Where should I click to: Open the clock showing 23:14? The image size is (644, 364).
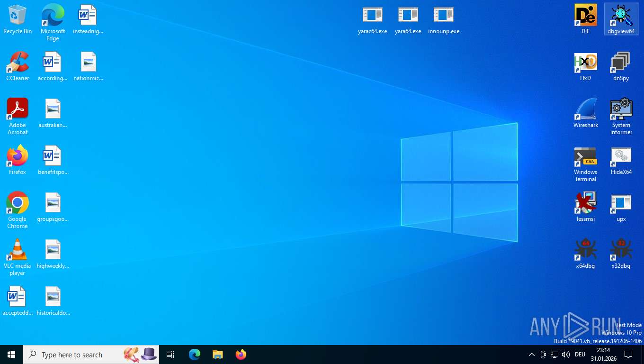pos(603,355)
